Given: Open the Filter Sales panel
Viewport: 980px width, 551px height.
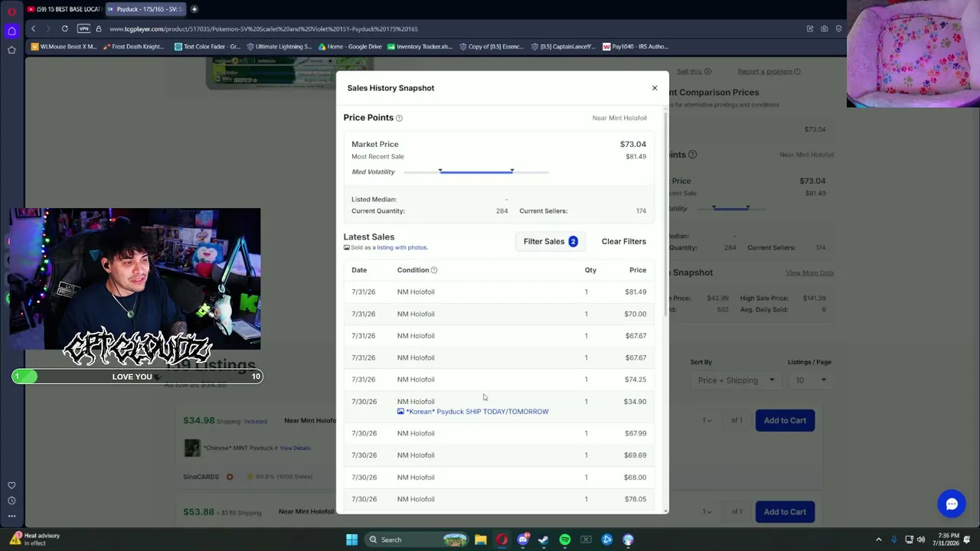Looking at the screenshot, I should pos(550,241).
